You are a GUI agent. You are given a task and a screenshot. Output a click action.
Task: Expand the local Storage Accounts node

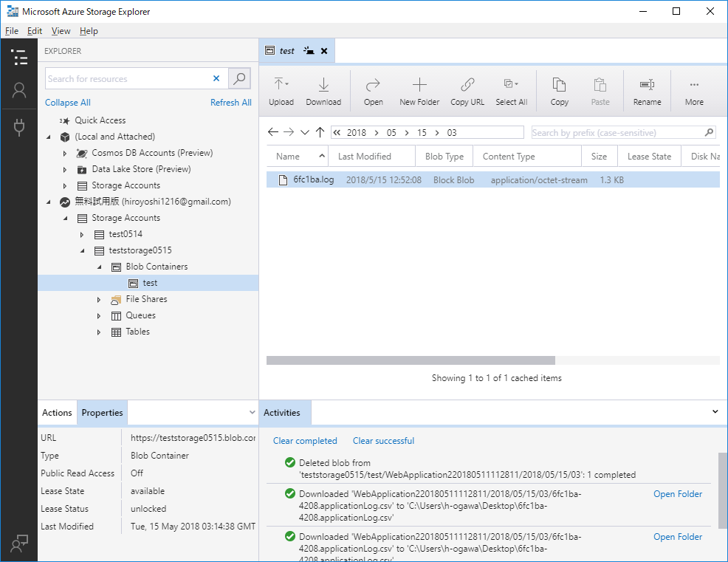(65, 186)
